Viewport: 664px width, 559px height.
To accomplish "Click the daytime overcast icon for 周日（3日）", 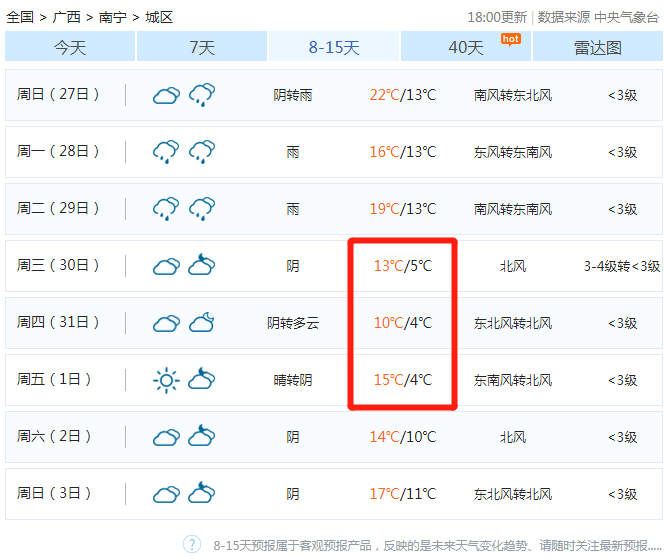I will pos(166,494).
